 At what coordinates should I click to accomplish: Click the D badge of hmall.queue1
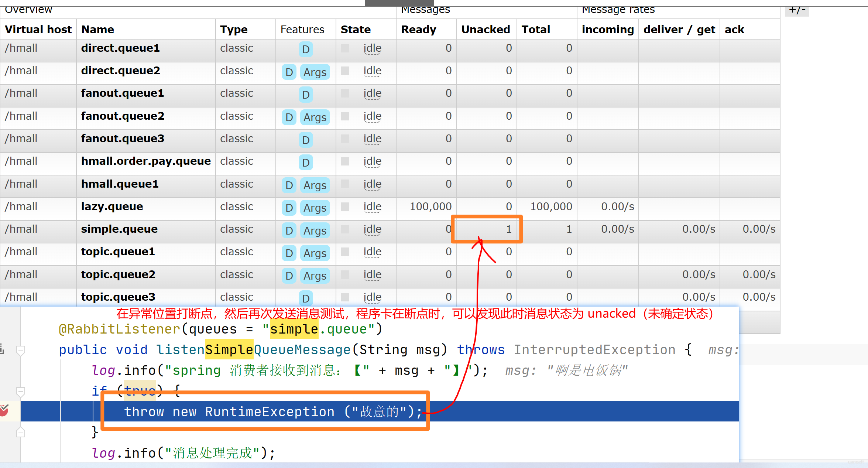[x=289, y=185]
